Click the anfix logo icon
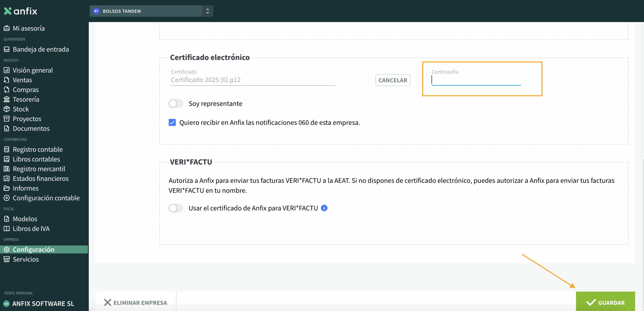Image resolution: width=644 pixels, height=311 pixels. click(8, 11)
